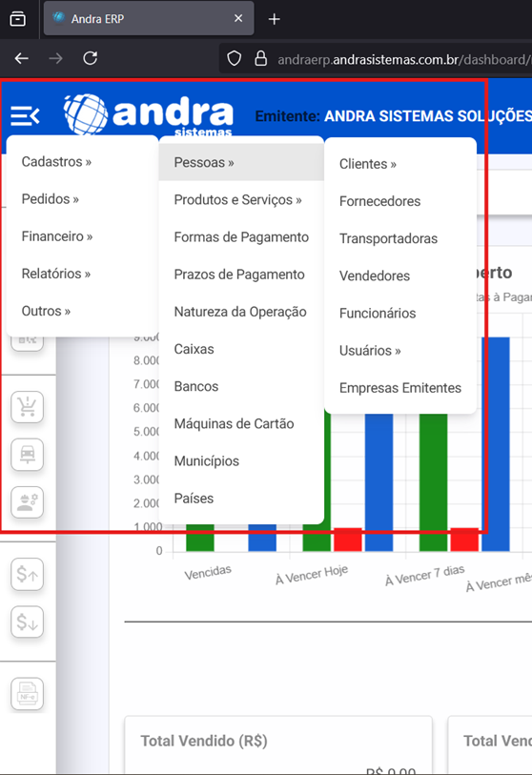Open Vendedores menu entry
Image resolution: width=532 pixels, height=775 pixels.
400,275
